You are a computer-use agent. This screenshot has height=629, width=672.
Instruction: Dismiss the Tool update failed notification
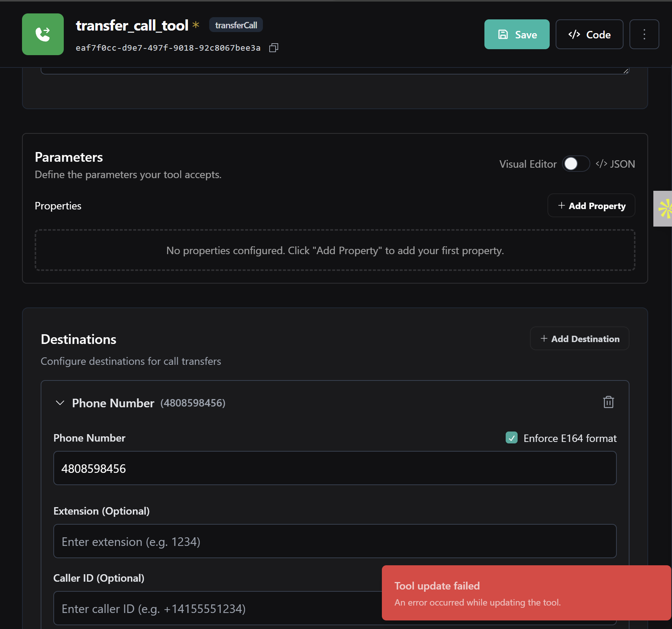point(526,593)
